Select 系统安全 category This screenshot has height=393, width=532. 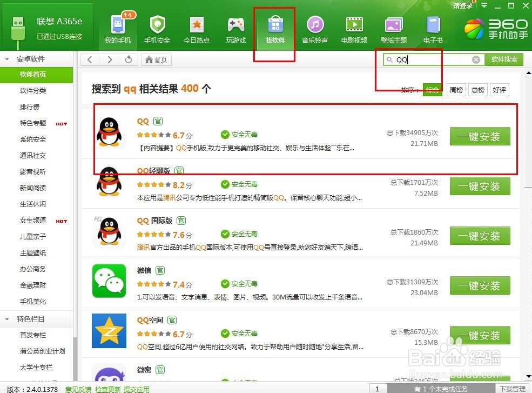[x=33, y=139]
